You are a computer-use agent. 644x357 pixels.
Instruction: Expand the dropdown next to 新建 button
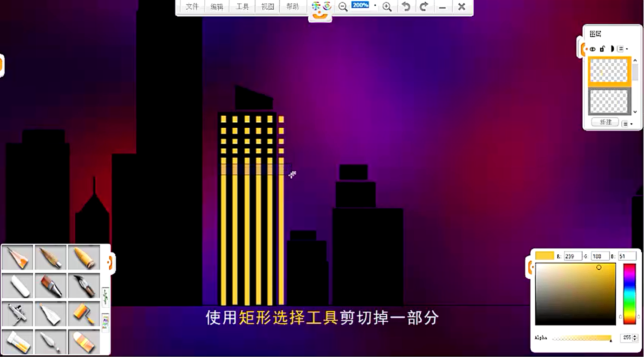coord(627,124)
